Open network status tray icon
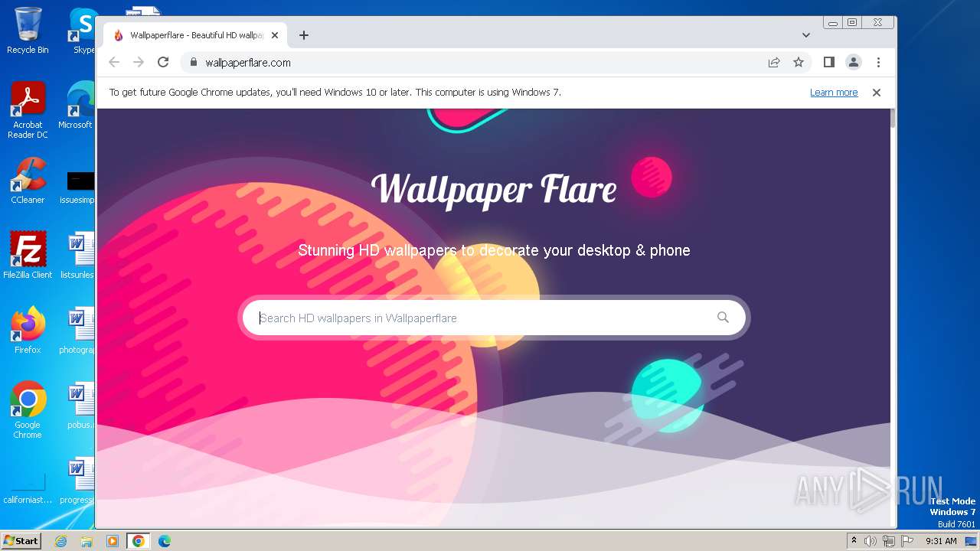Image resolution: width=980 pixels, height=551 pixels. point(889,541)
